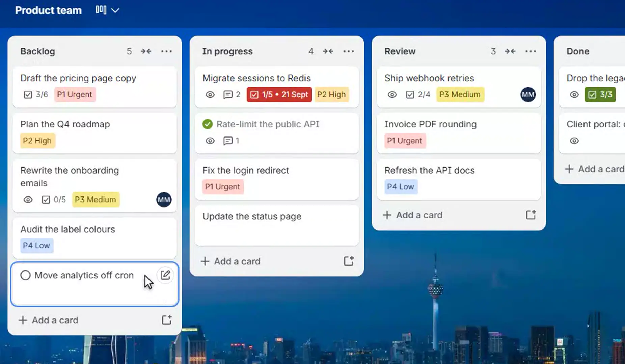The image size is (625, 364).
Task: Click MM avatar on Ship webhook retries
Action: click(528, 95)
